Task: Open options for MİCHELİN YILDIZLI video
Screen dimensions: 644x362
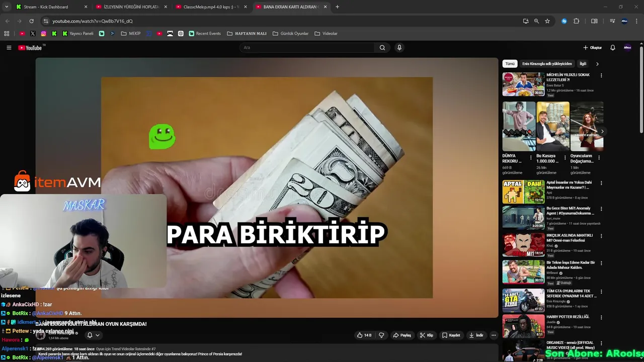Action: point(601,75)
